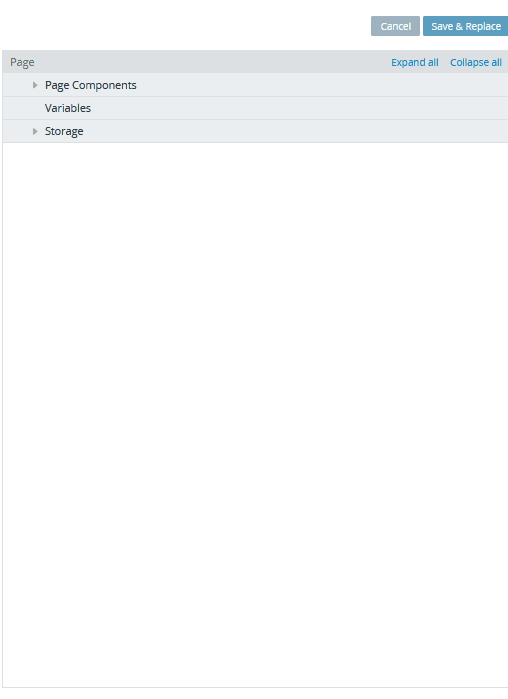Hit the gray Cancel button
This screenshot has width=508, height=699.
coord(395,26)
